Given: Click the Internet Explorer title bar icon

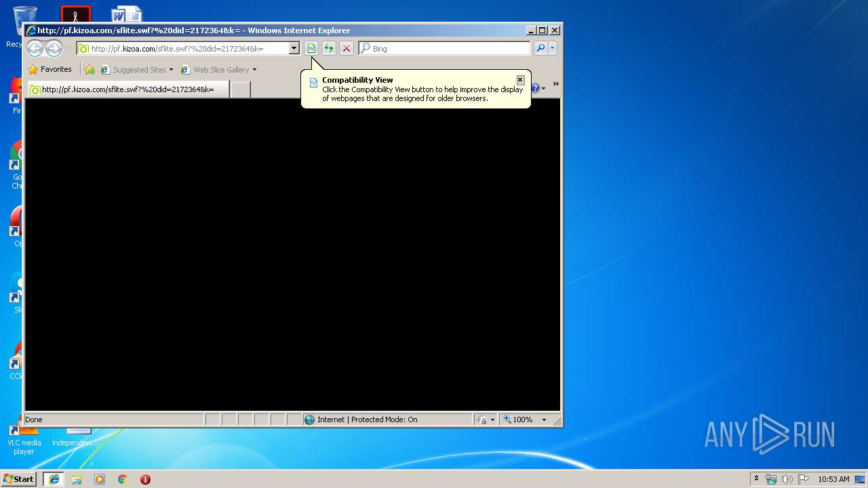Looking at the screenshot, I should (x=31, y=30).
